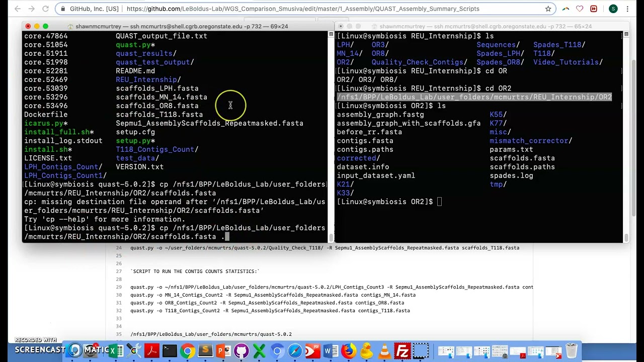Go back with the browser back arrow
This screenshot has width=644, height=362.
[x=18, y=9]
